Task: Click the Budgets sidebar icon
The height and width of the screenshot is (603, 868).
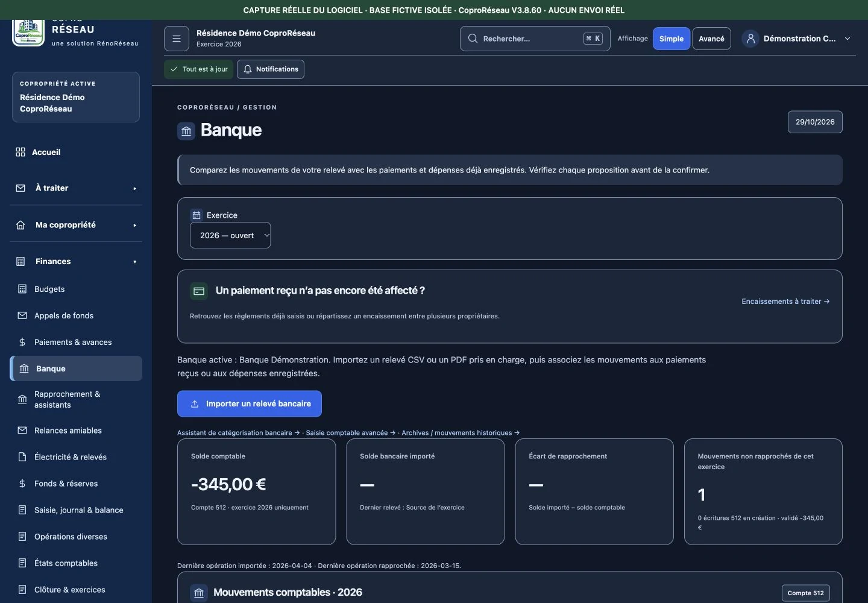Action: click(x=22, y=289)
